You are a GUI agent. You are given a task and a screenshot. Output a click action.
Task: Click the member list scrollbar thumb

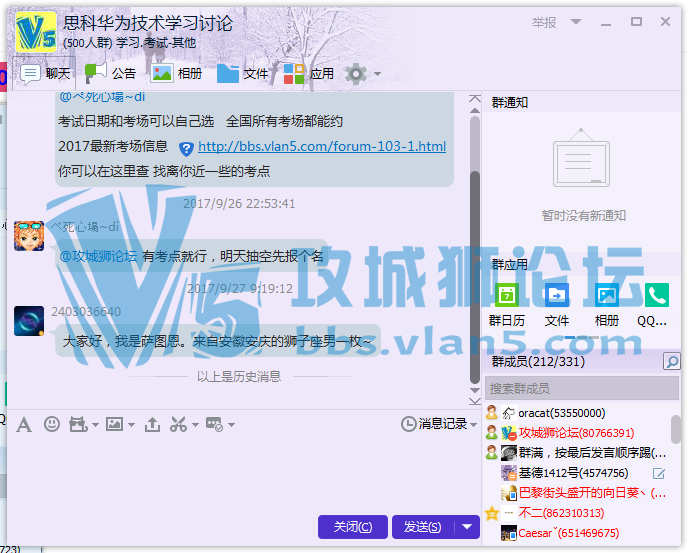point(676,429)
